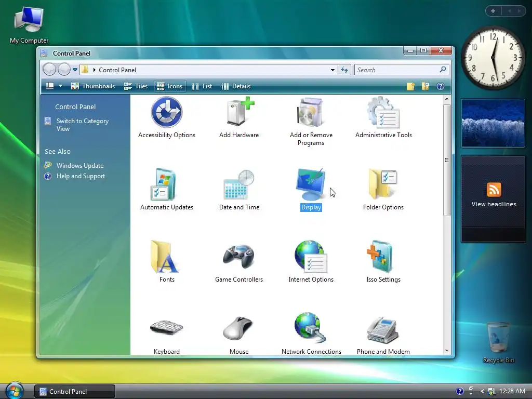Click scrollbar down arrow
This screenshot has height=399, width=532.
click(x=446, y=351)
